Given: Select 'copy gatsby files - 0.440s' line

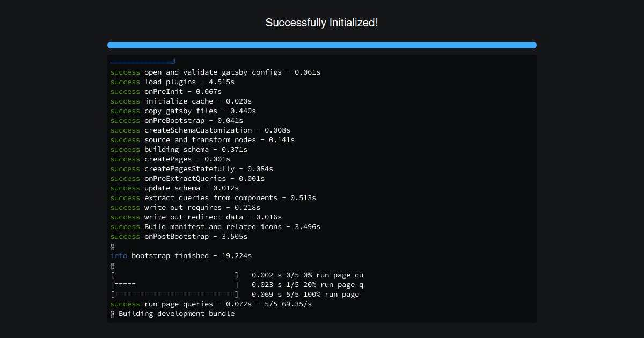Looking at the screenshot, I should click(x=183, y=111).
